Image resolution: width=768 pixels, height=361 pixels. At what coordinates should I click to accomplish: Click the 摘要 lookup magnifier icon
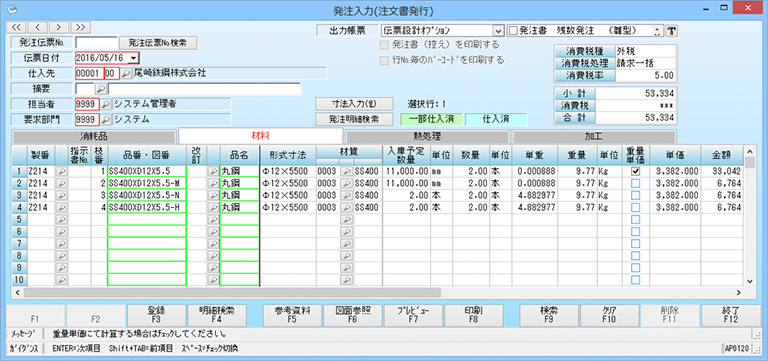click(x=100, y=89)
